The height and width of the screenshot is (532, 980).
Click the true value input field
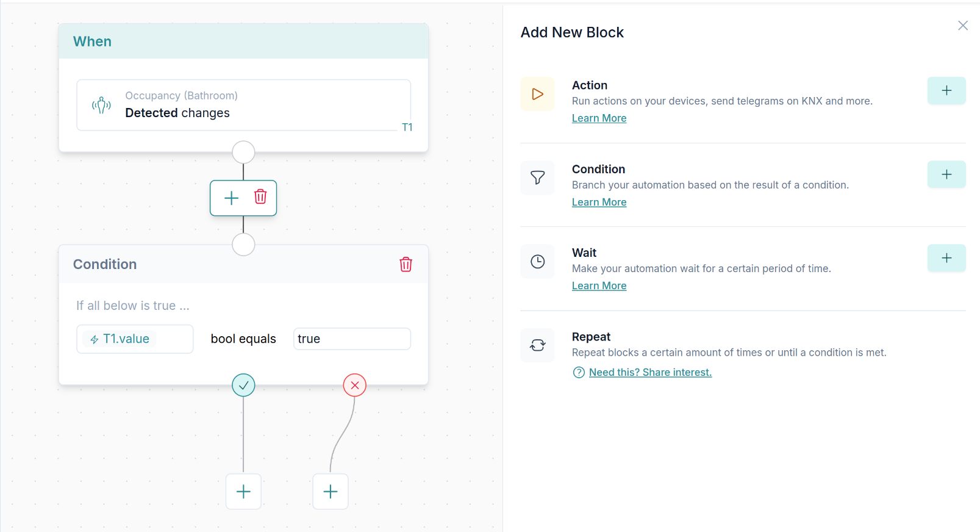[x=352, y=339]
